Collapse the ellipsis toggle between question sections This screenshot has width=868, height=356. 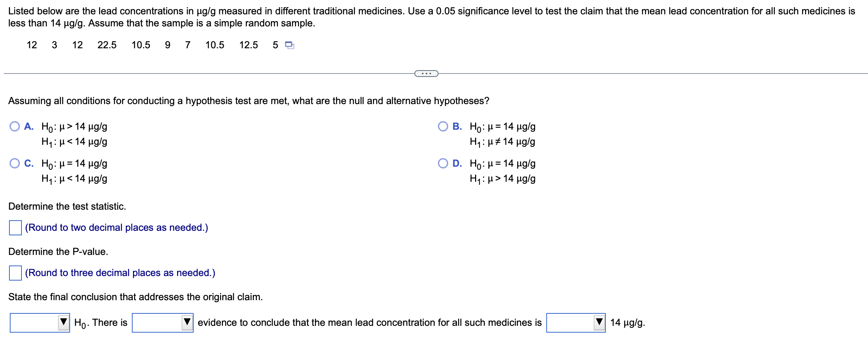click(x=426, y=74)
